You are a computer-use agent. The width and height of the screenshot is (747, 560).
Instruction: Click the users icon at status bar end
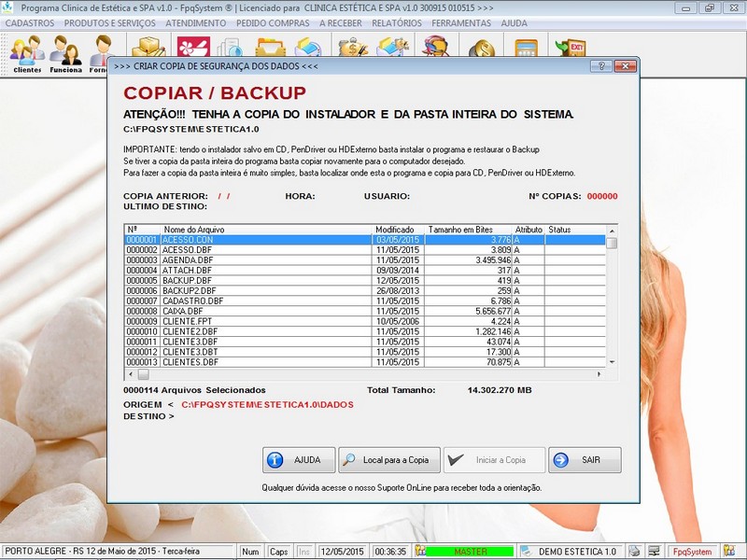pyautogui.click(x=729, y=551)
